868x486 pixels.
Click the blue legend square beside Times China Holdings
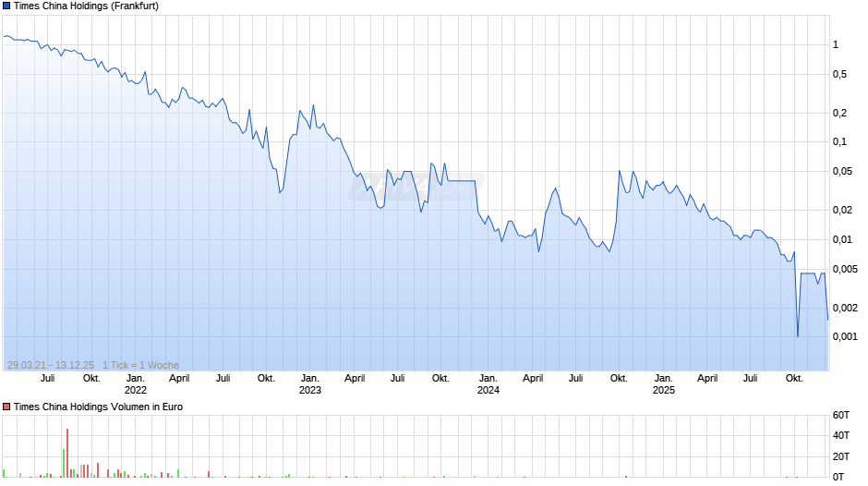click(6, 6)
